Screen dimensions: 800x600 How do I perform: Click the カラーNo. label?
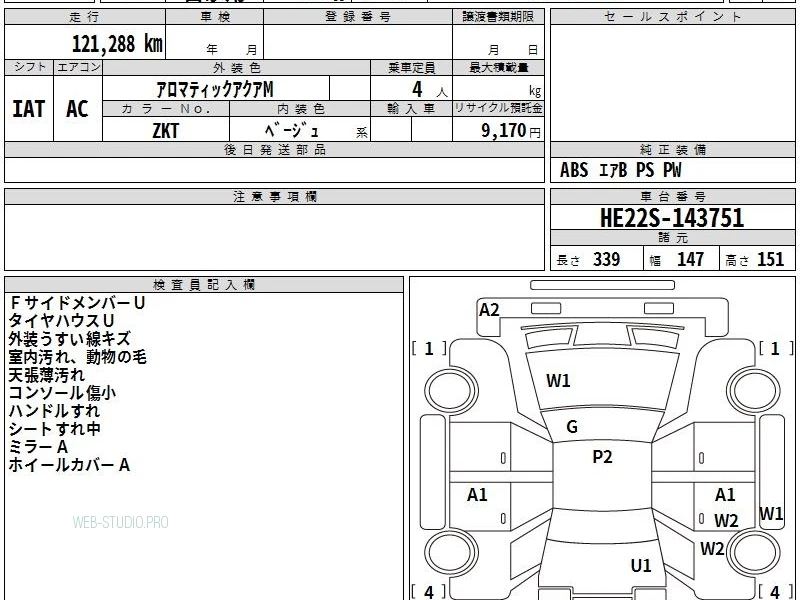pyautogui.click(x=166, y=109)
